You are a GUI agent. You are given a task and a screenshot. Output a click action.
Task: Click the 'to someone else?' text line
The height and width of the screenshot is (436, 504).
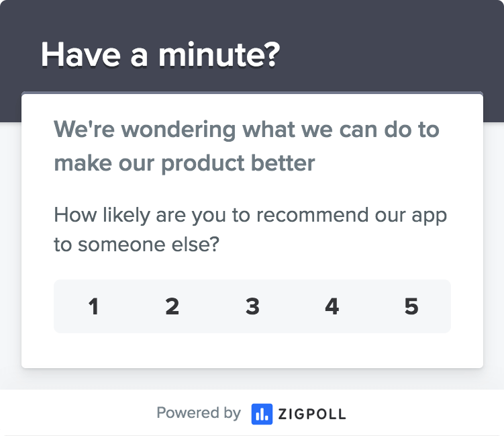coord(137,245)
